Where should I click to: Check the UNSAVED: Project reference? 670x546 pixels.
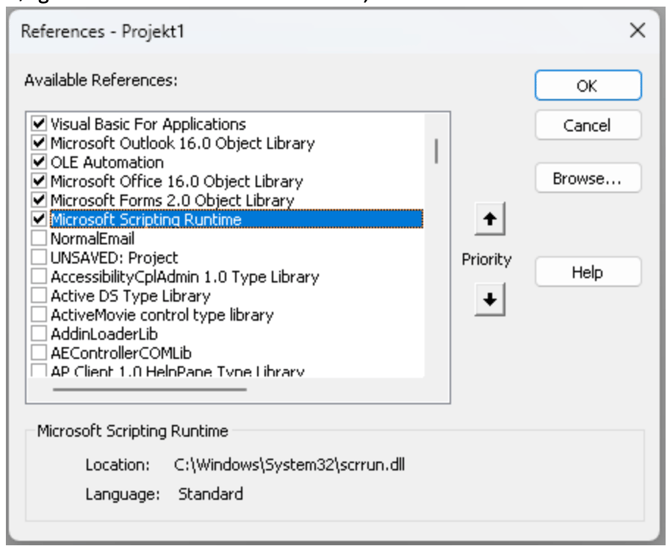click(x=40, y=258)
